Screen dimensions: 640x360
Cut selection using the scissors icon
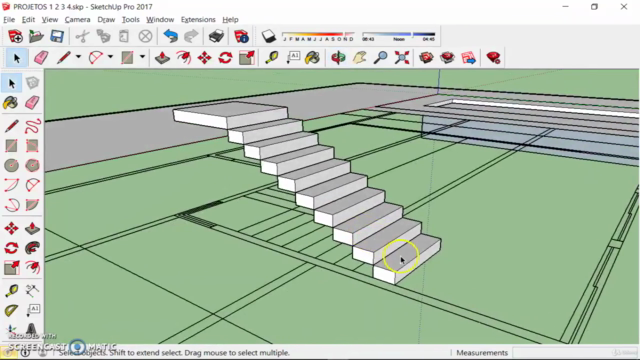[x=82, y=36]
